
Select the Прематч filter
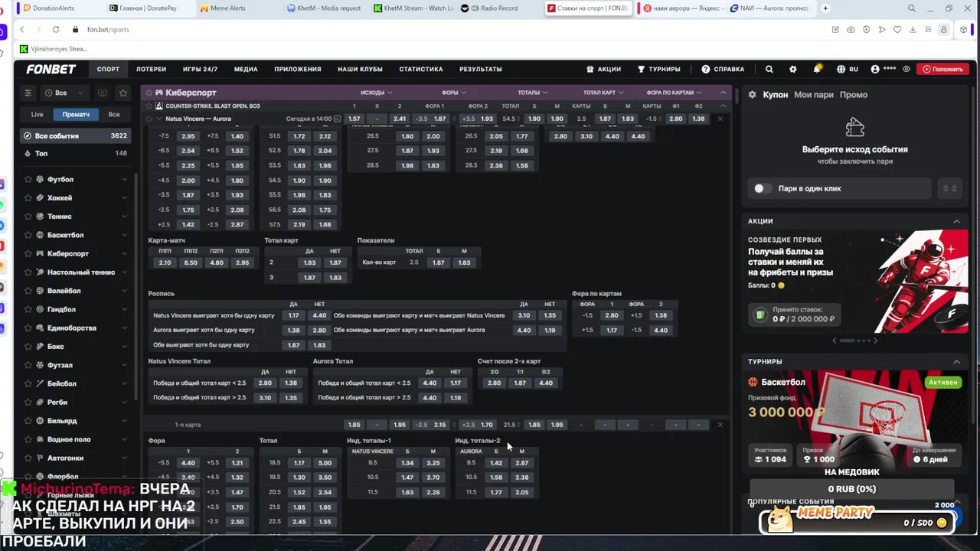coord(76,114)
